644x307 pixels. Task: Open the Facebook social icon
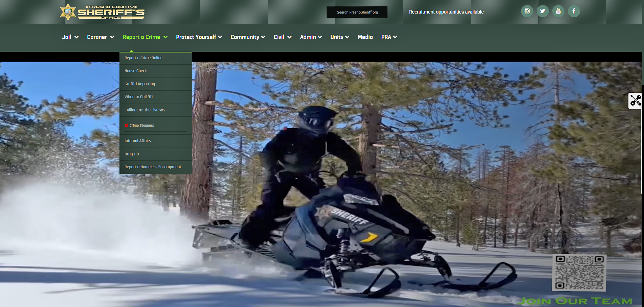[x=574, y=11]
